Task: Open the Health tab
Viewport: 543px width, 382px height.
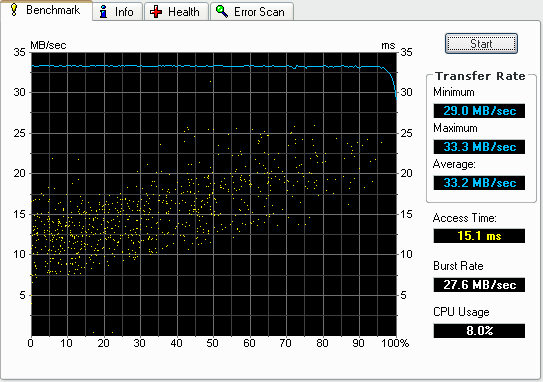Action: point(176,12)
